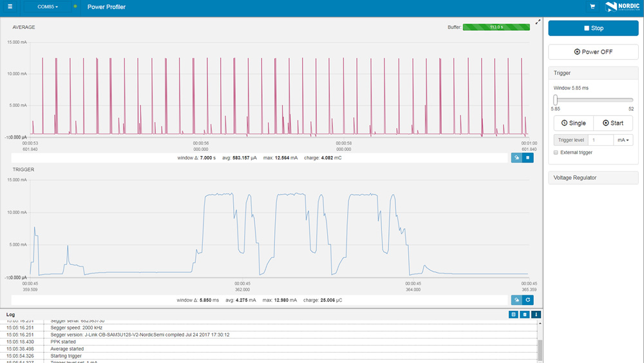This screenshot has width=644, height=363.
Task: Click the Single trigger button
Action: (x=573, y=123)
